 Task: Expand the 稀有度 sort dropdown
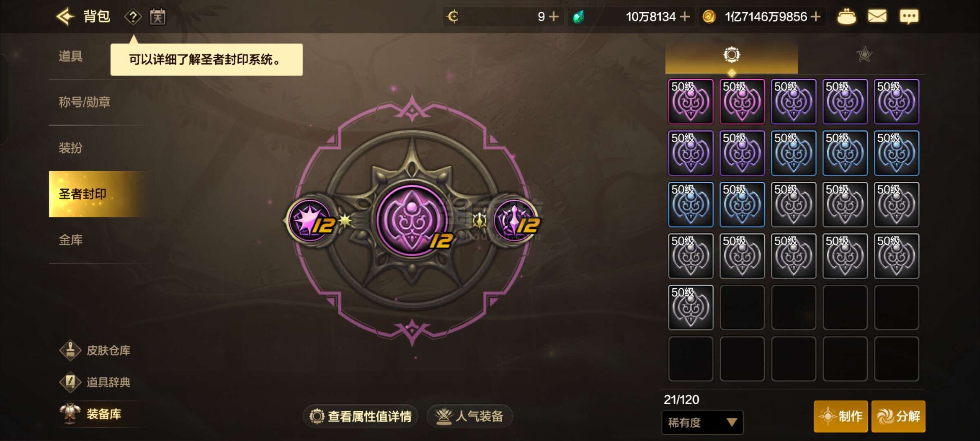(x=702, y=422)
